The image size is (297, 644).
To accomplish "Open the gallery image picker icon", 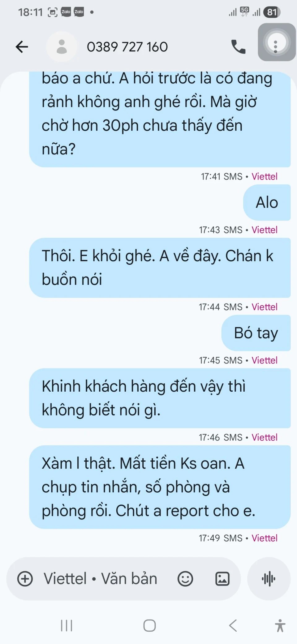I will (222, 579).
